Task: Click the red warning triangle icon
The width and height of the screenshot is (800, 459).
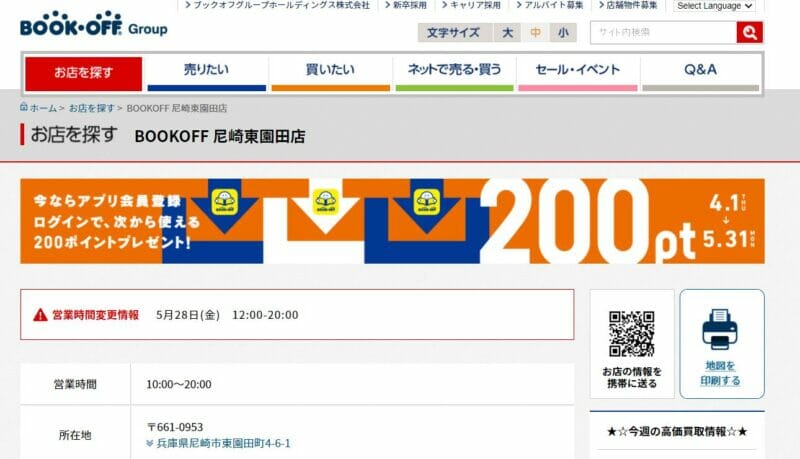Action: (x=40, y=315)
